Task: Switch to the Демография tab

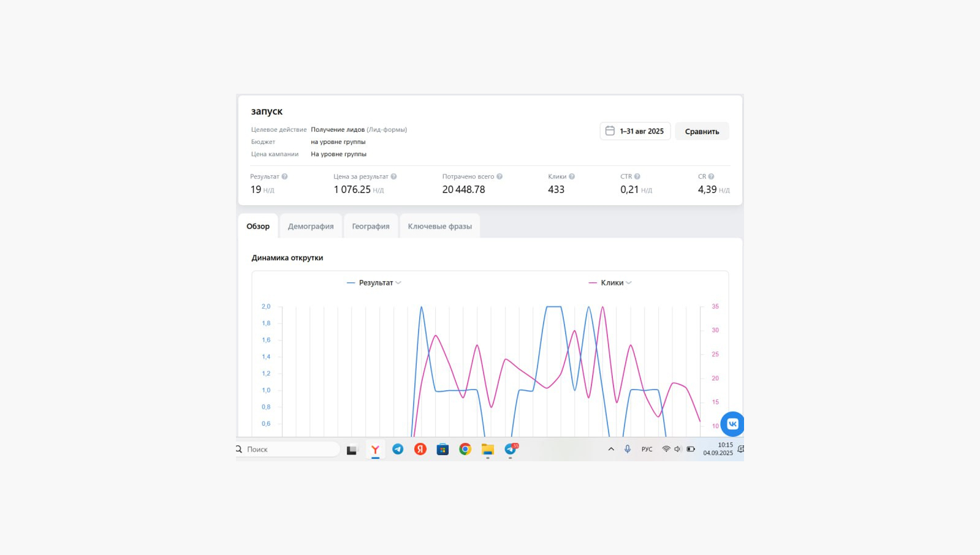Action: (311, 226)
